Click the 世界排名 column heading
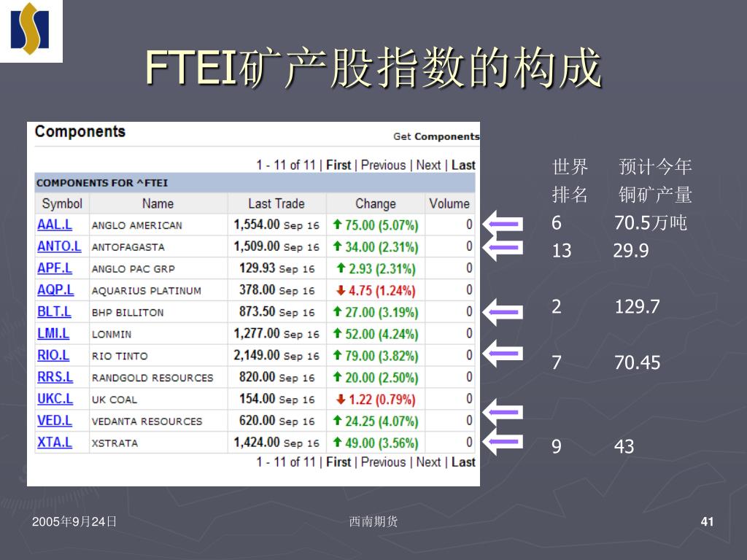Image resolution: width=747 pixels, height=560 pixels. 570,181
